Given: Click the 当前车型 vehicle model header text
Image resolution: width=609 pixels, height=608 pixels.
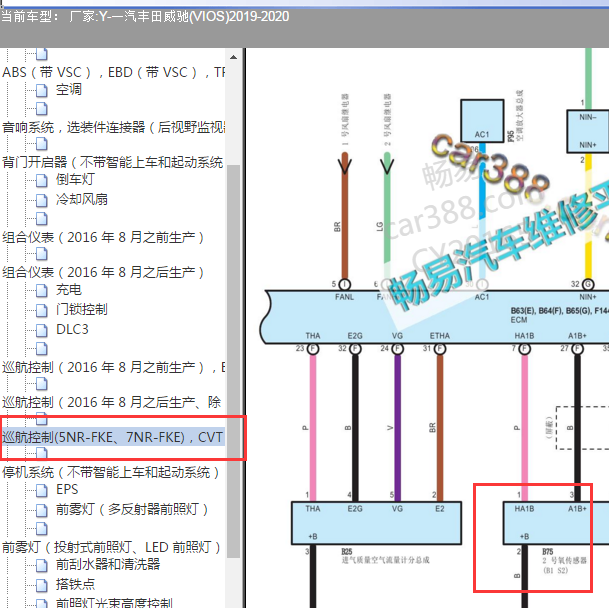Looking at the screenshot, I should point(145,16).
